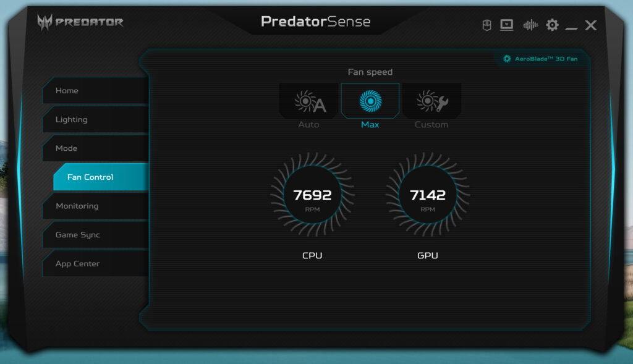The height and width of the screenshot is (364, 633).
Task: Minimize the PredatorSense window
Action: (571, 28)
